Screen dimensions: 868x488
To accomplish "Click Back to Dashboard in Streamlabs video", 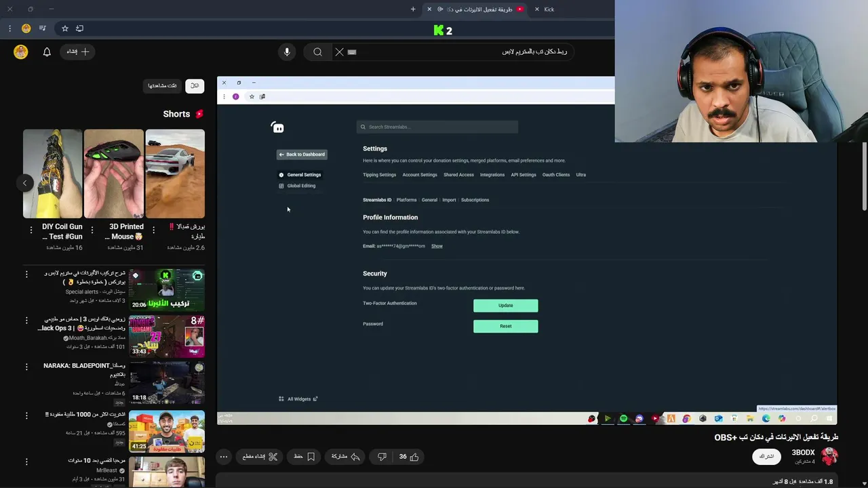I will 302,155.
